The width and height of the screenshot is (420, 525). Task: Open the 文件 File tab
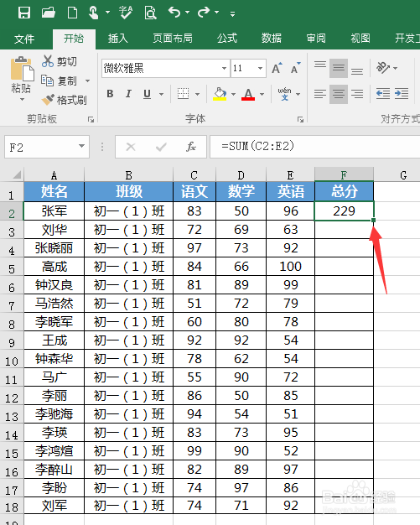point(24,39)
